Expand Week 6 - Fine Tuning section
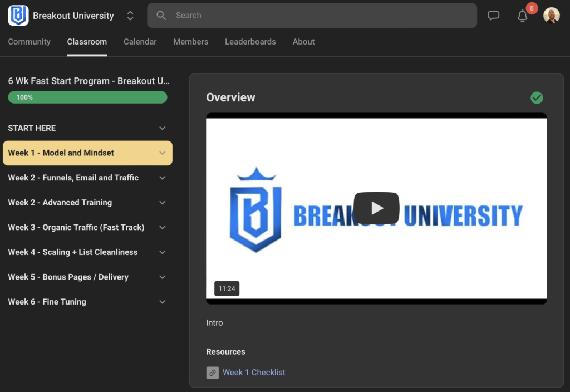Viewport: 570px width, 392px height. (162, 302)
